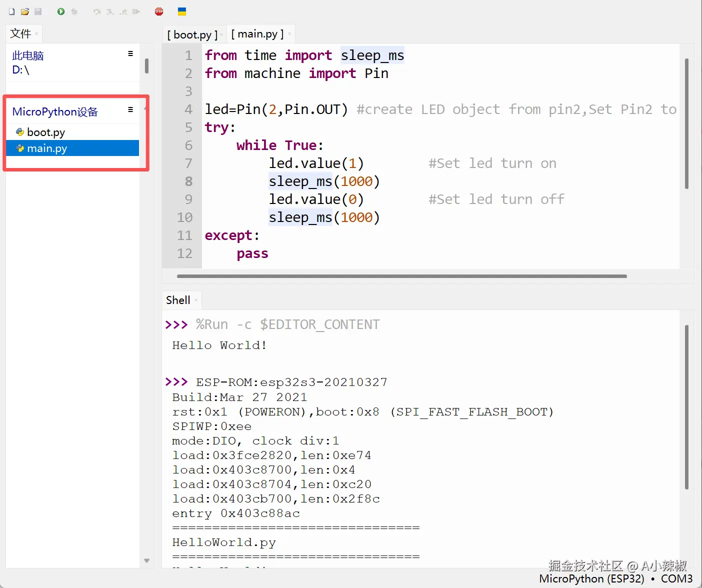The height and width of the screenshot is (588, 702).
Task: Click the down arrow of the files panel scrollbar
Action: click(146, 561)
